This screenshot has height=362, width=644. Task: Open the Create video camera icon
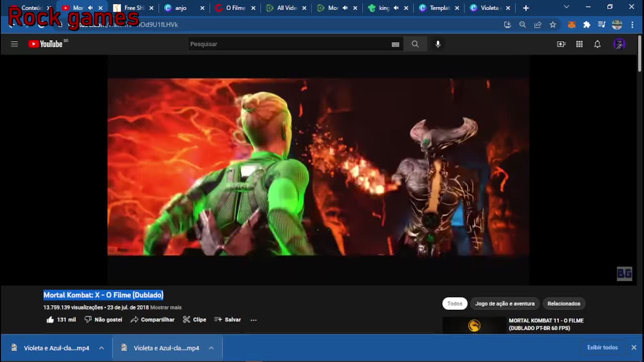pyautogui.click(x=561, y=44)
